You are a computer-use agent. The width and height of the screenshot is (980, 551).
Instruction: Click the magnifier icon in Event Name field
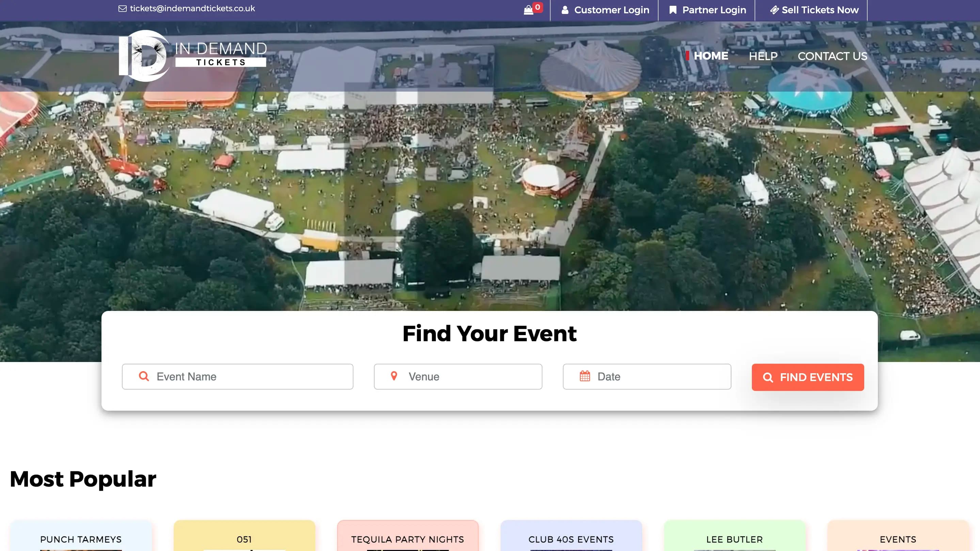[144, 376]
